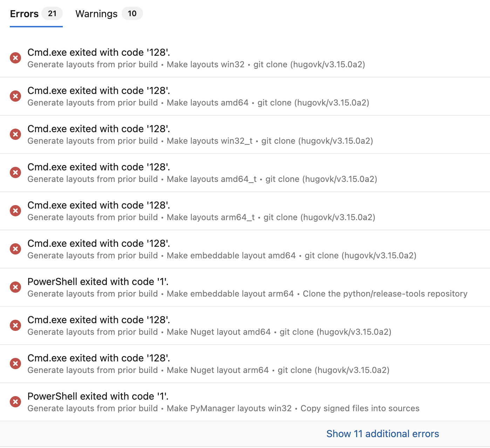The width and height of the screenshot is (490, 448).
Task: Click the error icon beside Make layouts amd64_t
Action: coord(15,172)
